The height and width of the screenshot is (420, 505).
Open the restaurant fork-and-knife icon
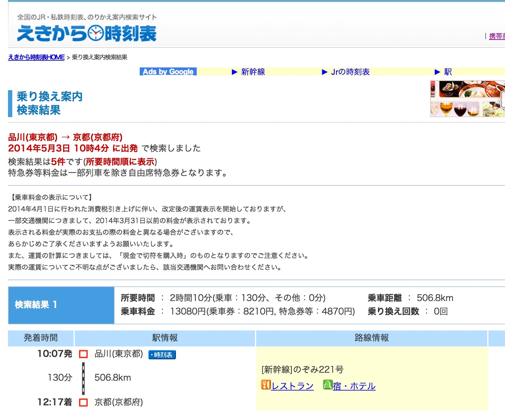point(266,385)
